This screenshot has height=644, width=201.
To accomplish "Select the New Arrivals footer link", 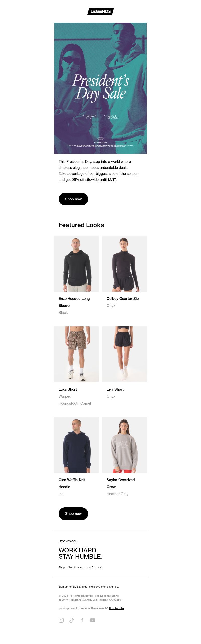I will pyautogui.click(x=75, y=567).
